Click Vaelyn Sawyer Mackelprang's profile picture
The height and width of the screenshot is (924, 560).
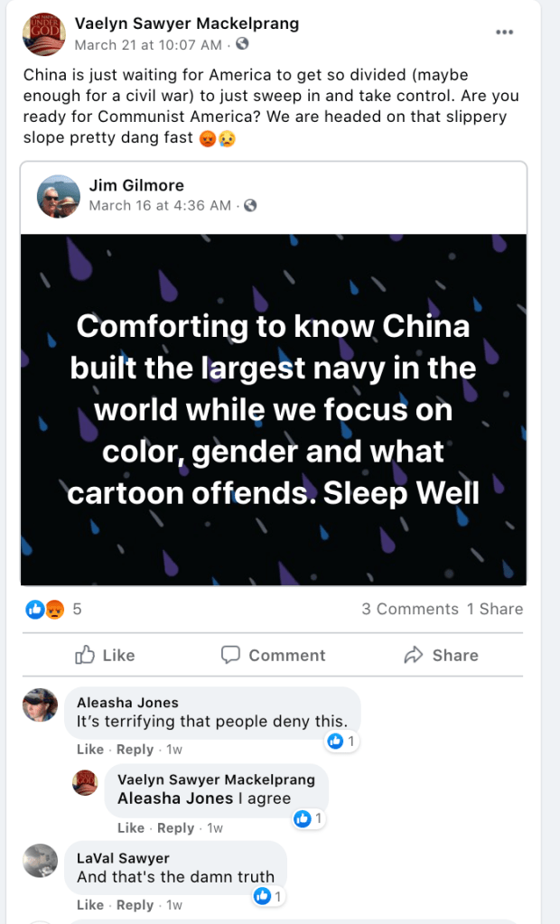click(44, 34)
